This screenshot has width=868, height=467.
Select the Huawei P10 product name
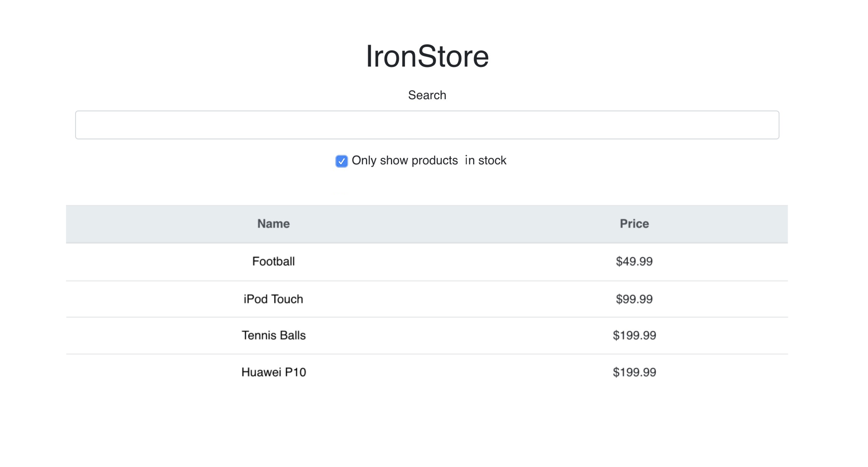(273, 372)
